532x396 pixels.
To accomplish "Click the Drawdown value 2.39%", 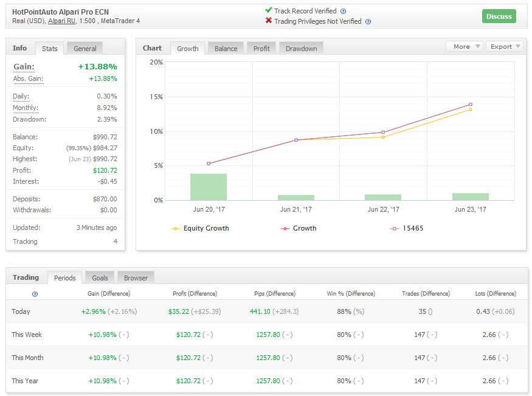I will point(107,119).
